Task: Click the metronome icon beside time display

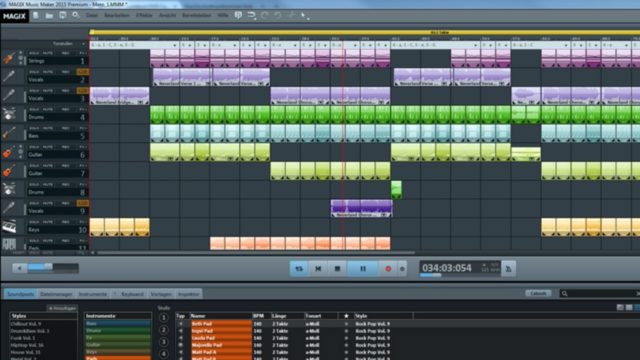Action: coord(509,269)
